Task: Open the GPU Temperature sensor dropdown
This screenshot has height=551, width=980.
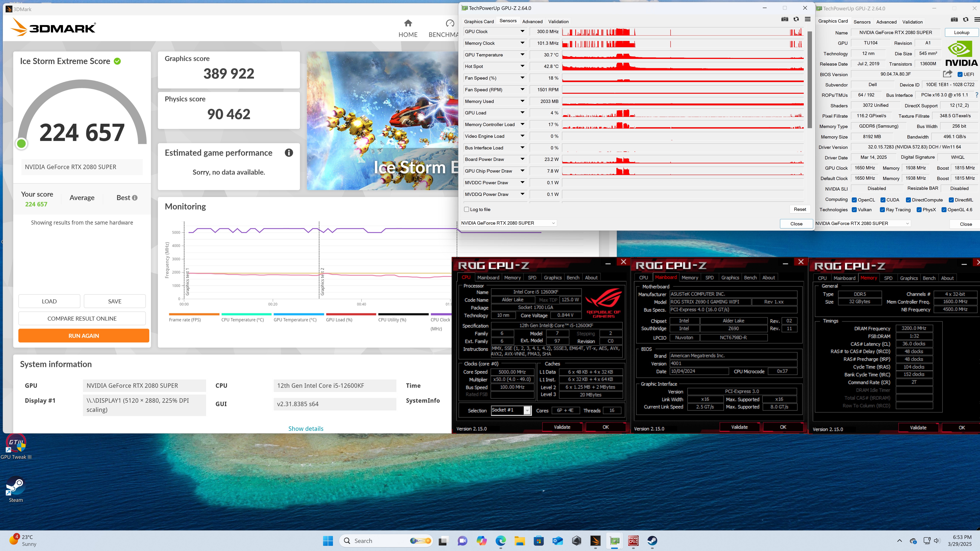Action: coord(522,55)
